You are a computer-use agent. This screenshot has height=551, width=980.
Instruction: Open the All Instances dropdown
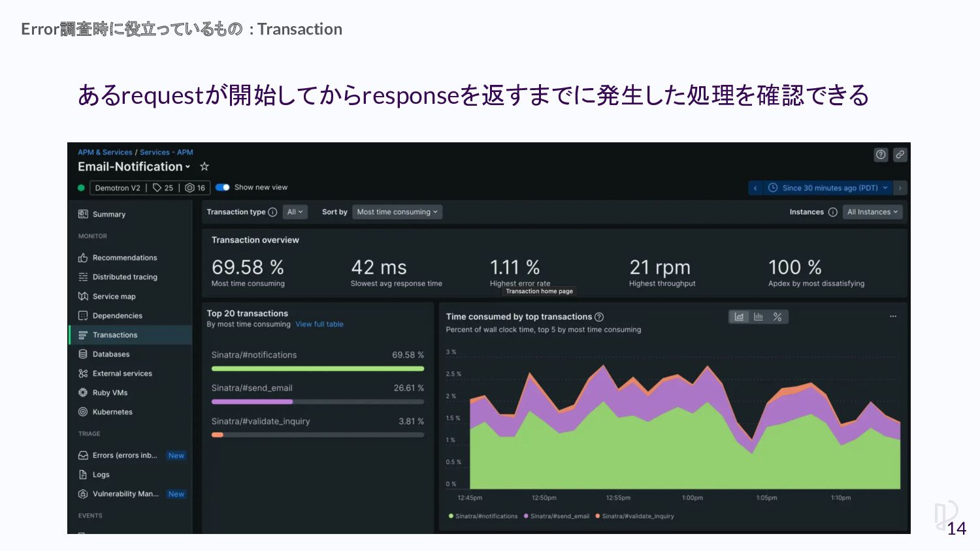(873, 212)
